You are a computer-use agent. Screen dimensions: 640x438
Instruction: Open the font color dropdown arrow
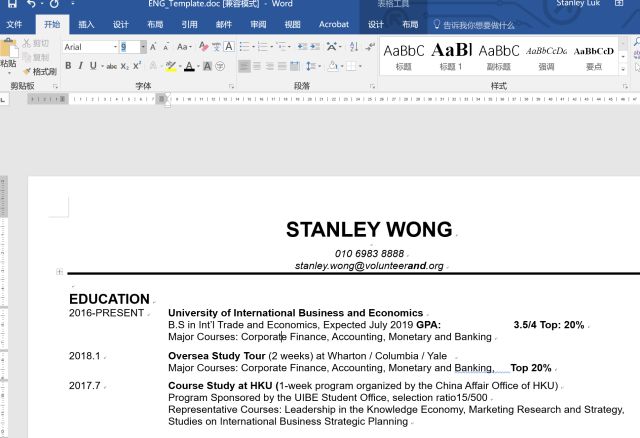(x=198, y=66)
